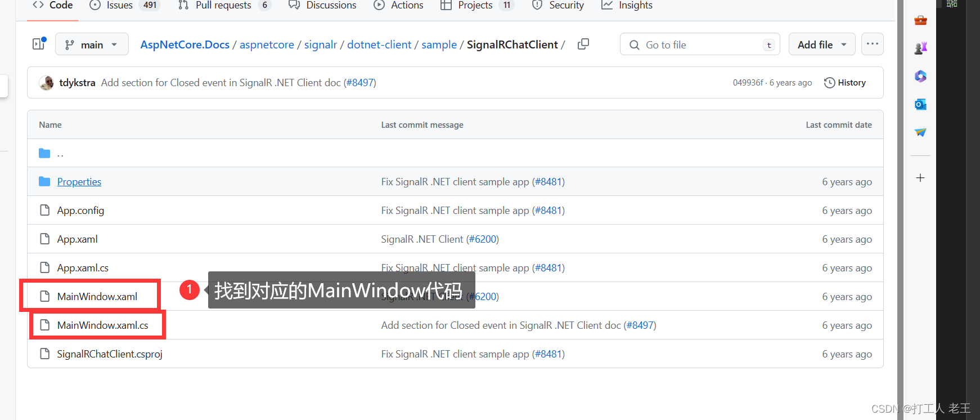Open PR #8497 link in MainWindow.xaml.cs row

coord(640,325)
